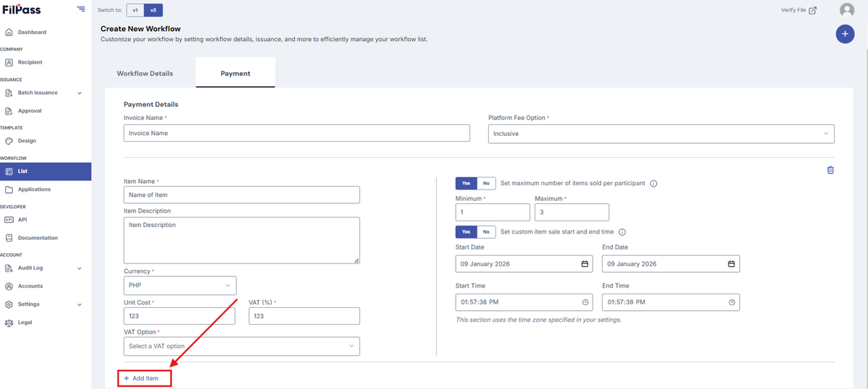Viewport: 868px width, 389px height.
Task: Select the Payment tab
Action: tap(235, 73)
